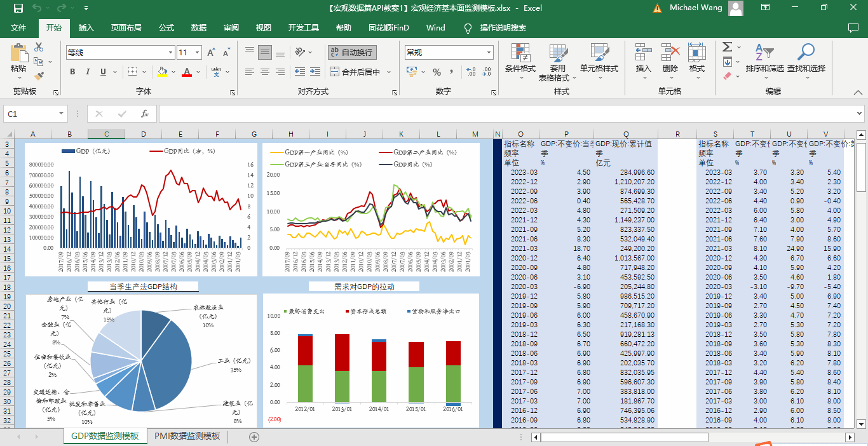Screen dimensions: 868x446
Task: Click the Cut scissors icon
Action: [x=39, y=47]
